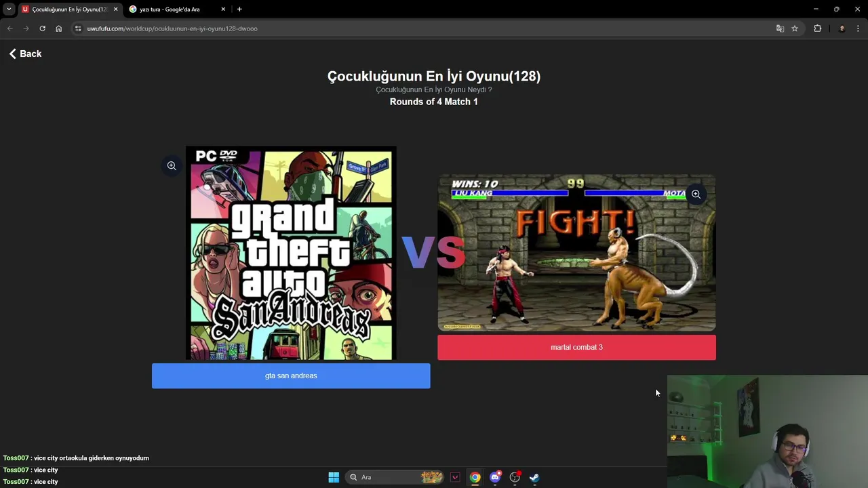
Task: Open a new browser tab
Action: [239, 9]
